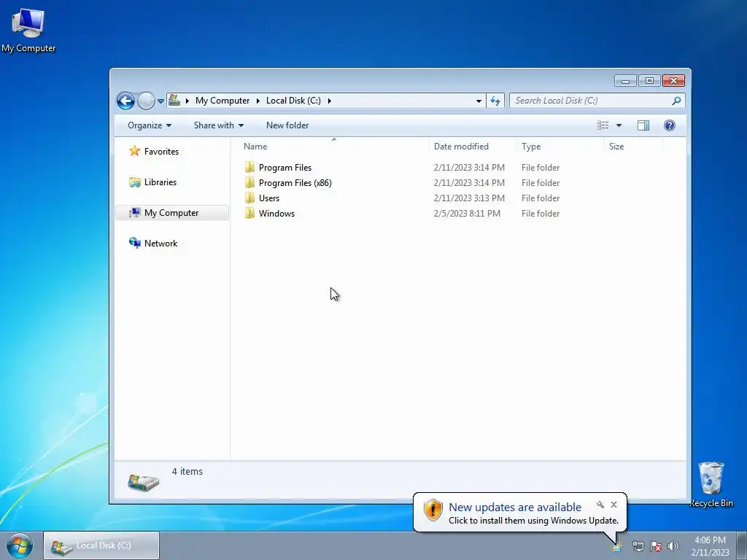The height and width of the screenshot is (560, 747).
Task: Open the address bar history dropdown
Action: click(479, 101)
